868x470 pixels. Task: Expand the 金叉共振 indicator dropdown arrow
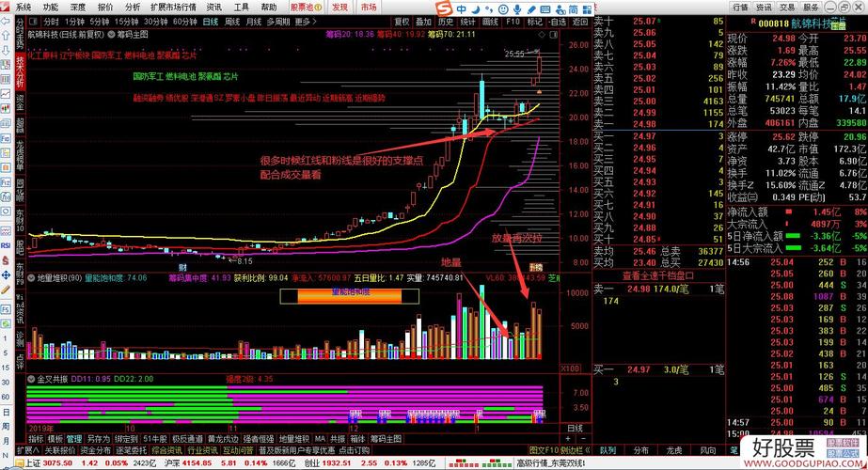[x=31, y=379]
